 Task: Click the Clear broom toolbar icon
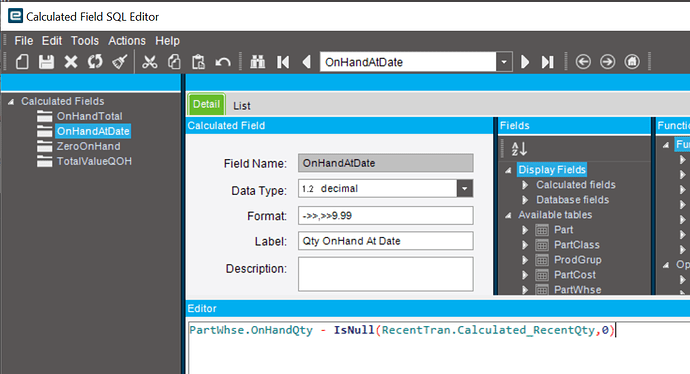(119, 62)
